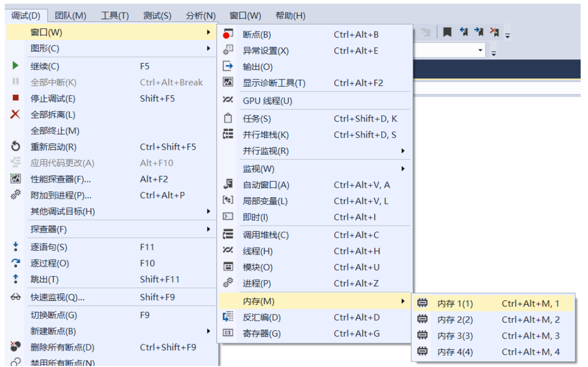588x367 pixels.
Task: Expand the 并行监视(R) submenu
Action: click(403, 151)
